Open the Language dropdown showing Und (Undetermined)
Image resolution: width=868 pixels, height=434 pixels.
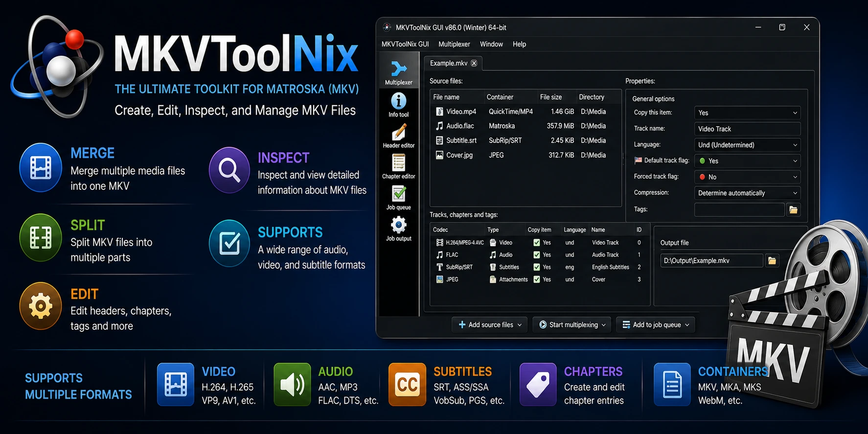(747, 145)
